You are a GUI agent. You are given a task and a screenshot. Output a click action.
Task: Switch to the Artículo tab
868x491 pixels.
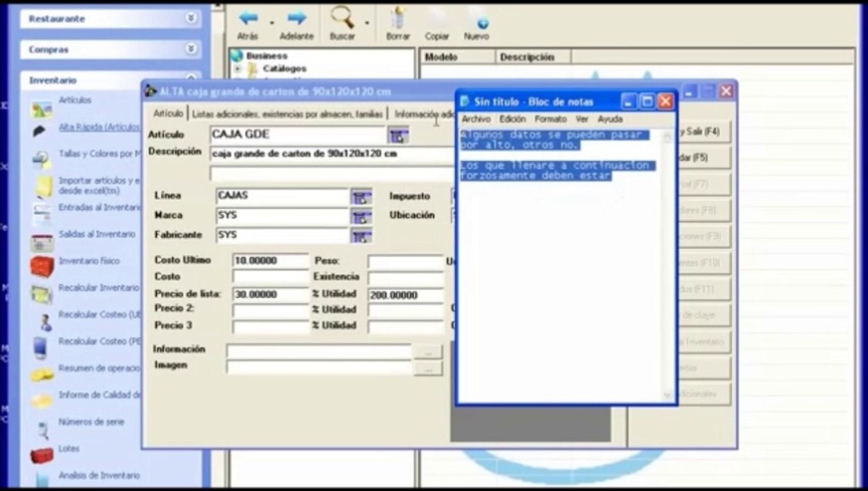pos(168,113)
